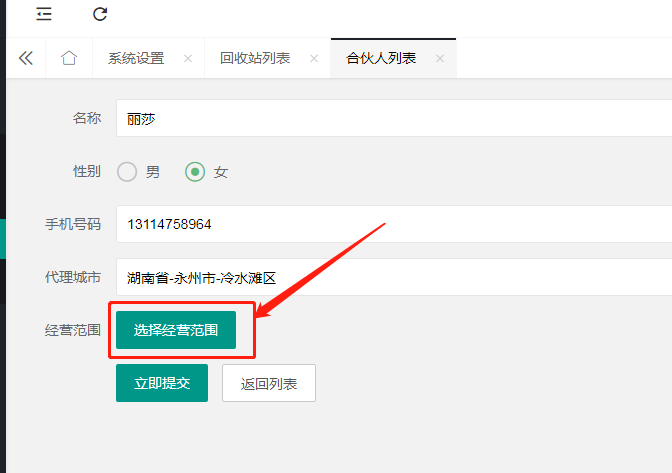Refresh the page using the reload icon

(x=100, y=14)
